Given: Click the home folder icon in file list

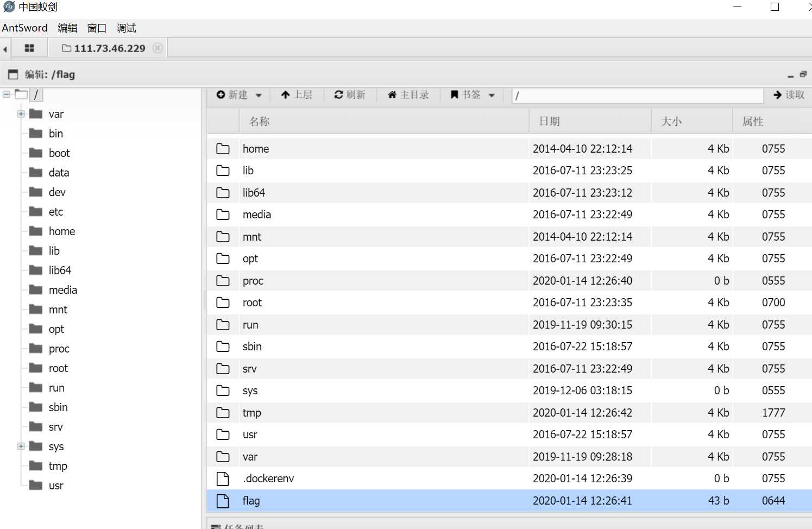Looking at the screenshot, I should click(223, 149).
